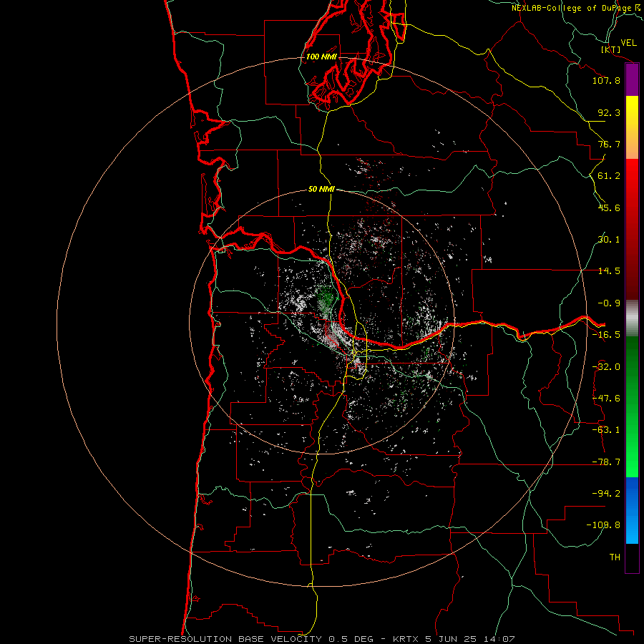Click the 30.1 velocity scale value
This screenshot has width=644, height=644.
(609, 240)
